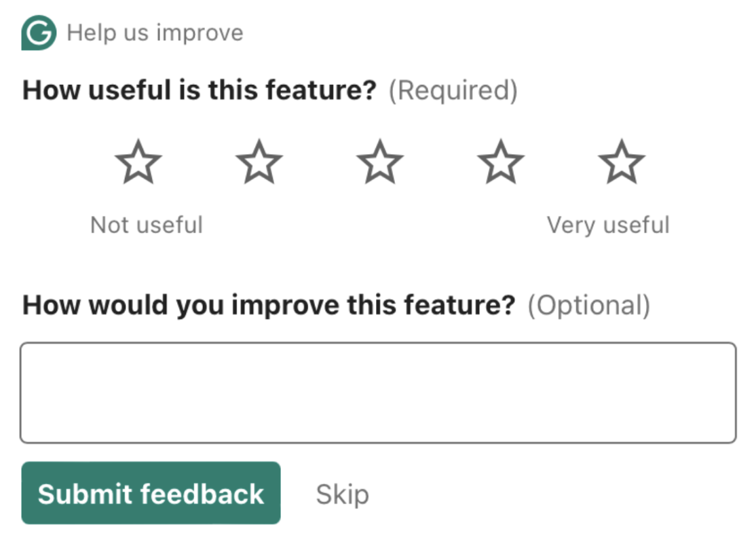Click the How would you improve question

[x=269, y=306]
